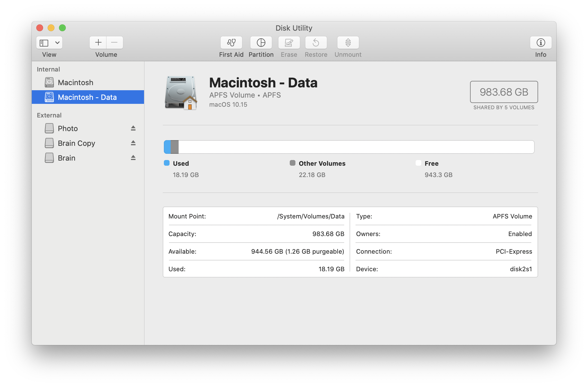Click the Macintosh - Data drive image
The width and height of the screenshot is (588, 387).
[181, 93]
